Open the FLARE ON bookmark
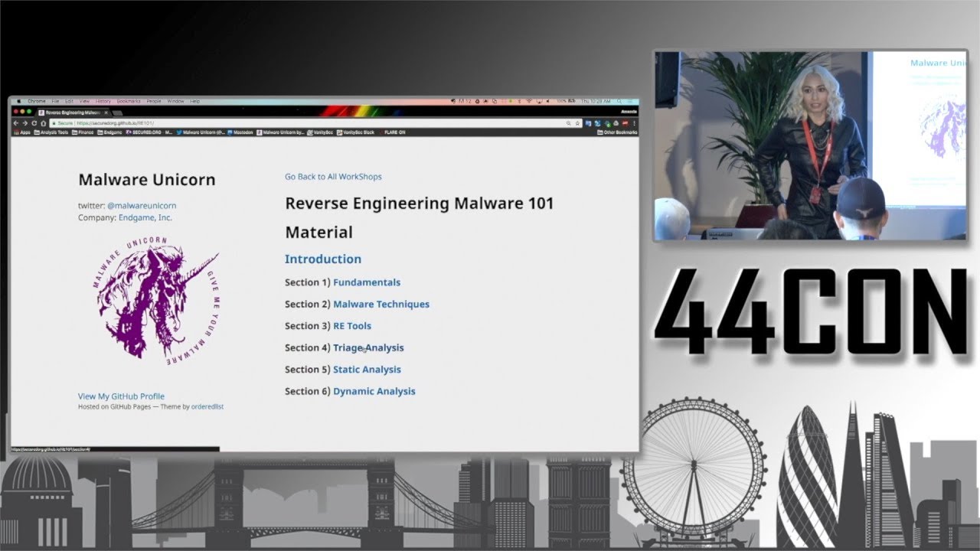Image resolution: width=980 pixels, height=551 pixels. (393, 132)
